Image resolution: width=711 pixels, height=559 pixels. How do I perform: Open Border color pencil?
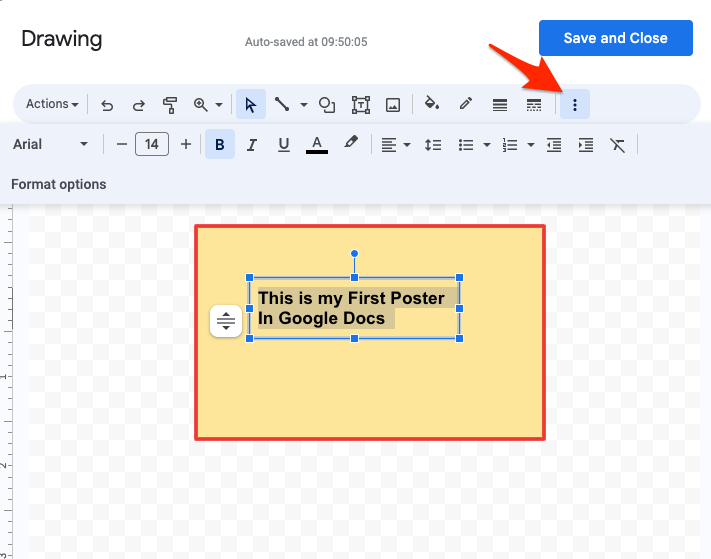coord(466,104)
